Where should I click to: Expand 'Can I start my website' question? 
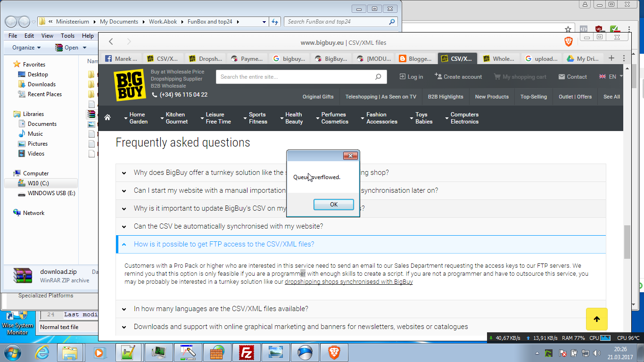click(x=361, y=190)
